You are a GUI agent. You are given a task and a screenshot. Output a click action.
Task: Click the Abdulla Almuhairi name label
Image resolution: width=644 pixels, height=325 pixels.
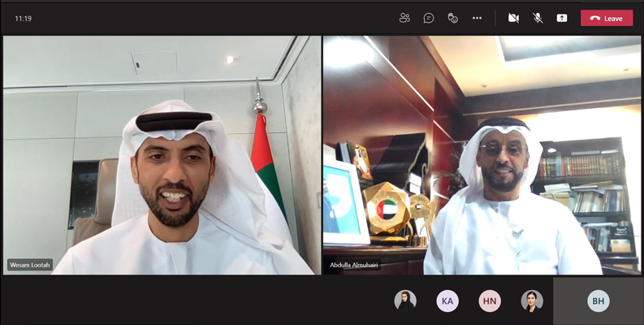coord(354,265)
